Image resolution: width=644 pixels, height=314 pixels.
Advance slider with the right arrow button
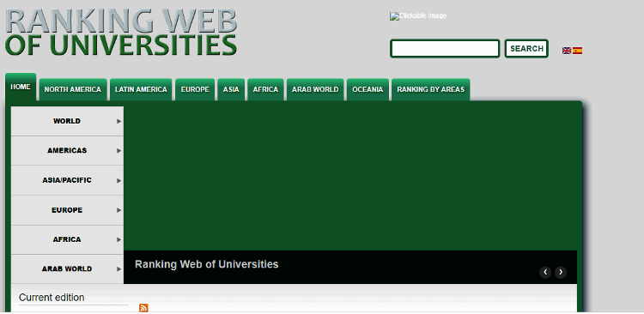pos(561,272)
